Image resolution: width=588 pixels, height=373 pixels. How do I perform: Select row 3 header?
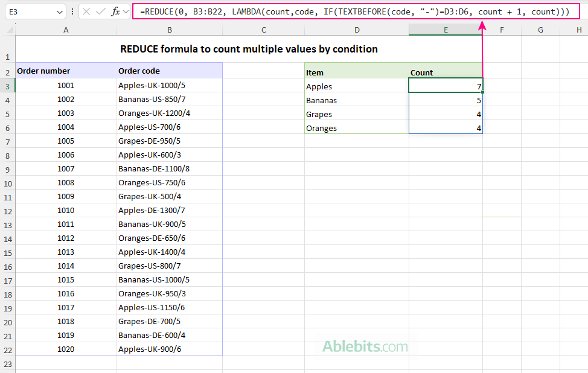(7, 86)
